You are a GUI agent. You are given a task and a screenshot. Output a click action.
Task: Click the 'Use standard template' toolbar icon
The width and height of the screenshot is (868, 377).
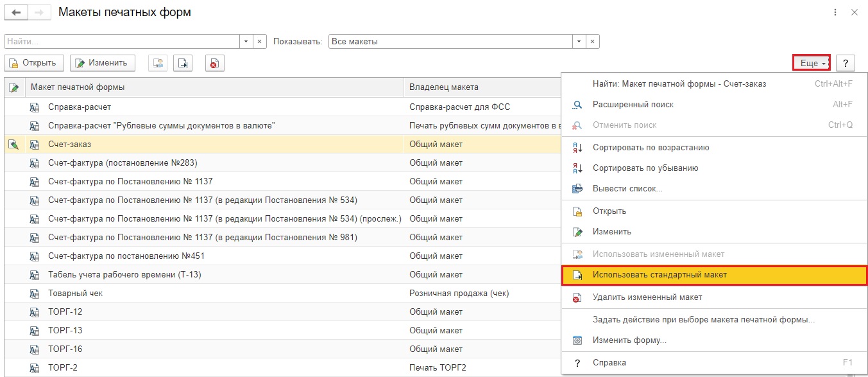click(x=183, y=63)
